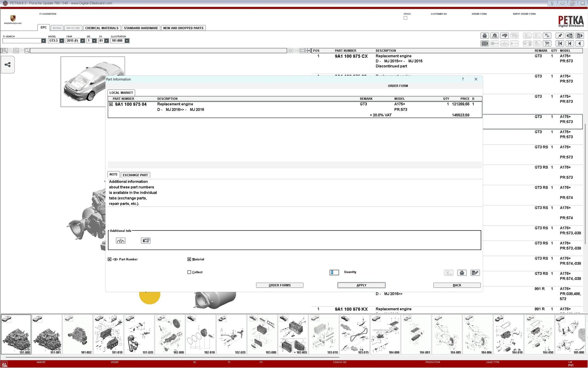The width and height of the screenshot is (588, 368).
Task: Open the Illustration 101-000 dropdown
Action: (x=127, y=41)
